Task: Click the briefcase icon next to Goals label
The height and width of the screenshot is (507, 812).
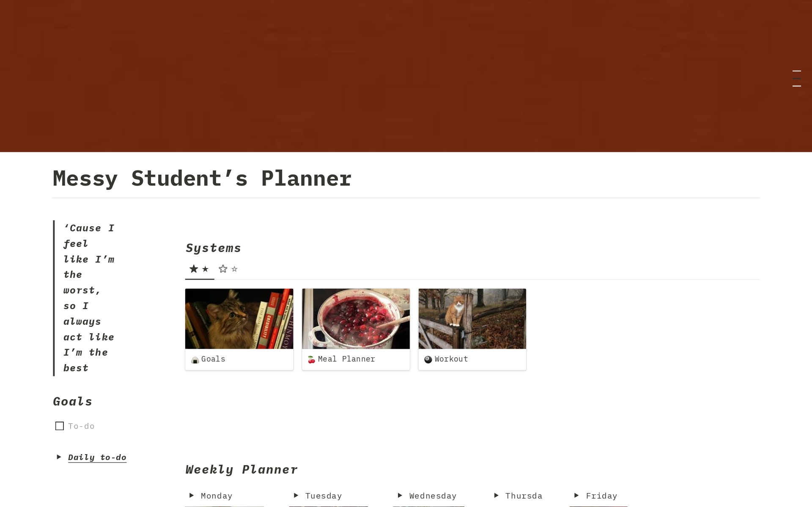Action: (x=195, y=359)
